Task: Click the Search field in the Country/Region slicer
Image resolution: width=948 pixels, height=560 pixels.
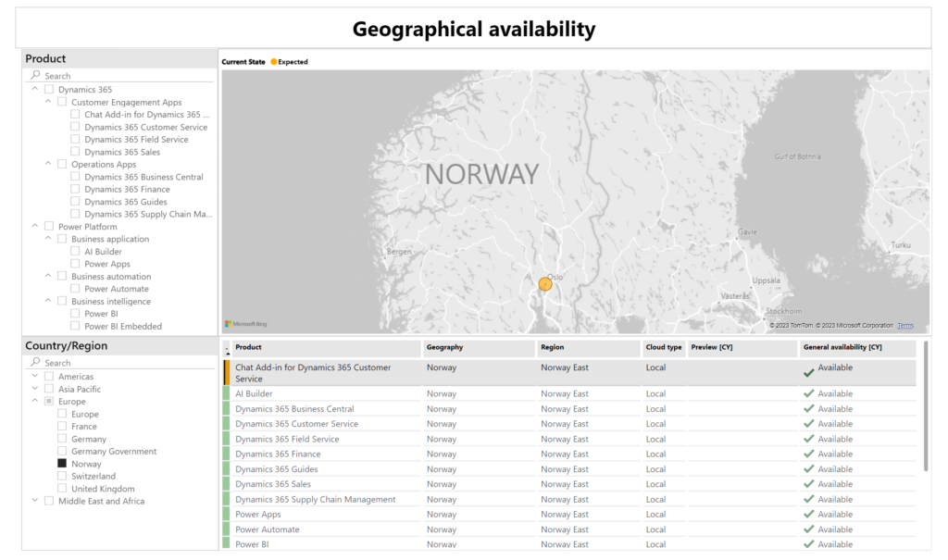Action: click(119, 363)
